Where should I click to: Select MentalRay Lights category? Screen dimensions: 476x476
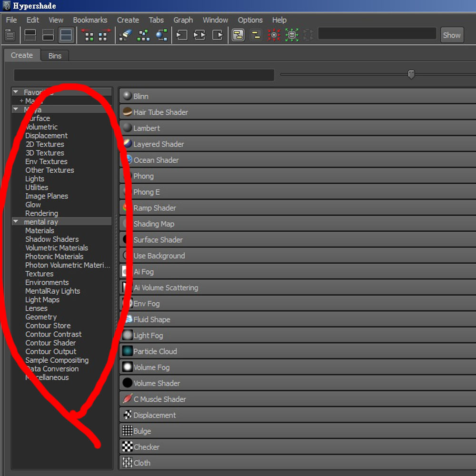[x=52, y=291]
